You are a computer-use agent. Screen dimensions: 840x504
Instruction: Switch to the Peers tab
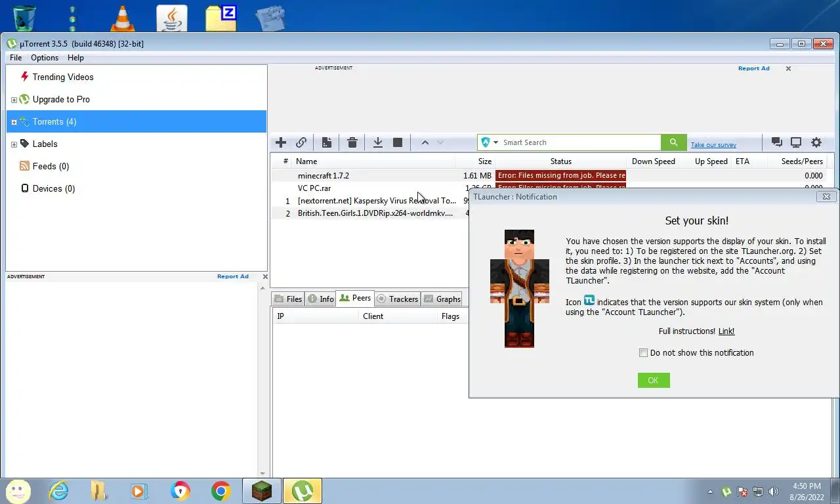pyautogui.click(x=355, y=298)
